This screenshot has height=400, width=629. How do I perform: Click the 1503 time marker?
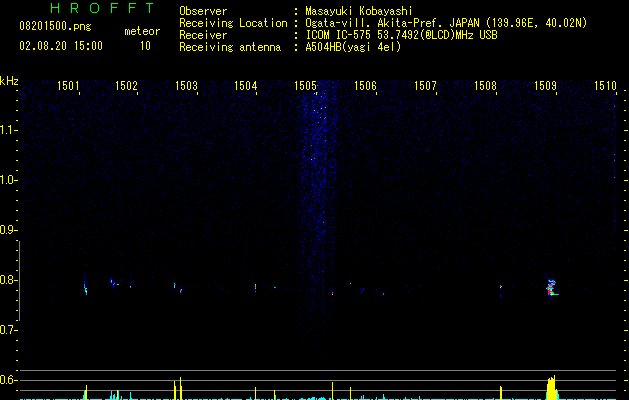click(x=187, y=85)
